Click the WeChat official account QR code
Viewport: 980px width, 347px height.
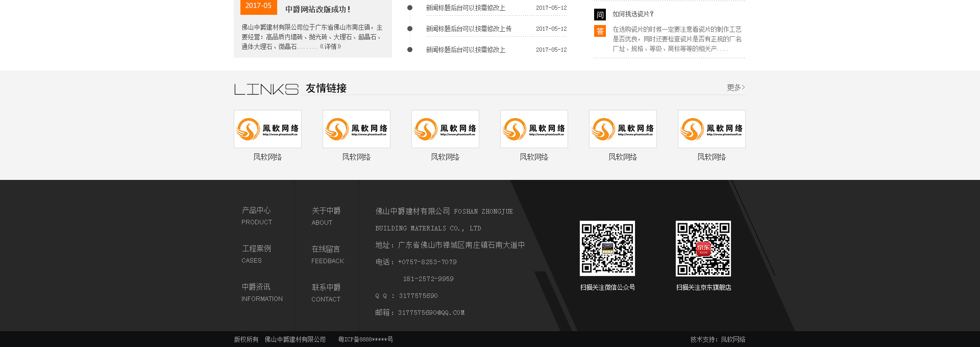click(x=607, y=248)
